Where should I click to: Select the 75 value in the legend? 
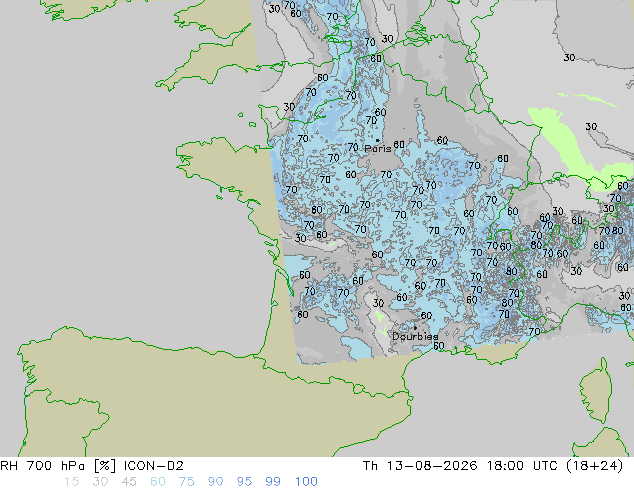[186, 482]
